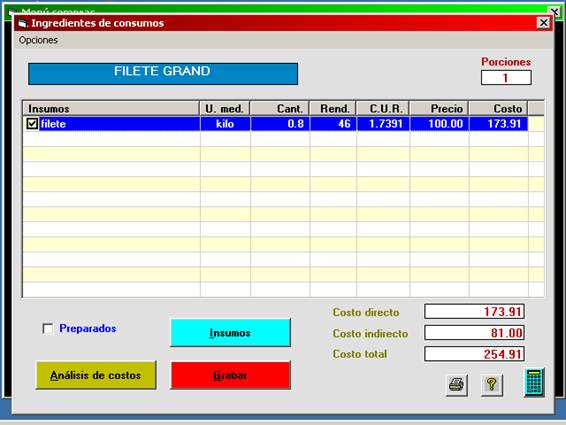Click the cyan Insumos button
This screenshot has width=566, height=425.
coord(230,333)
